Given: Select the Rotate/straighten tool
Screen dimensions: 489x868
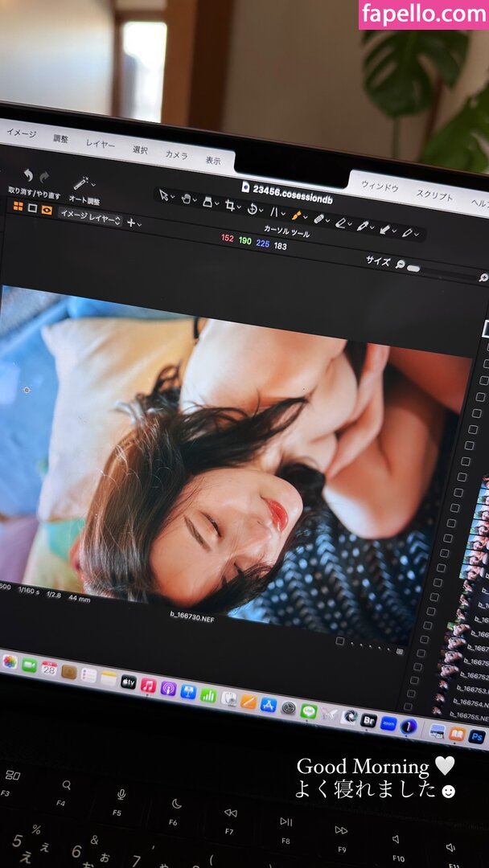Looking at the screenshot, I should coord(253,209).
